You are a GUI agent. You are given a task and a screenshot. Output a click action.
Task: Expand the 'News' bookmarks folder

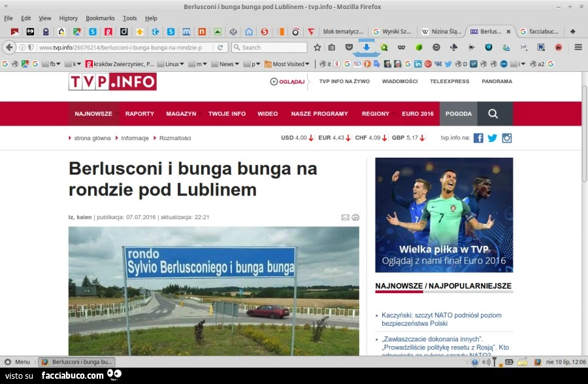[x=225, y=64]
